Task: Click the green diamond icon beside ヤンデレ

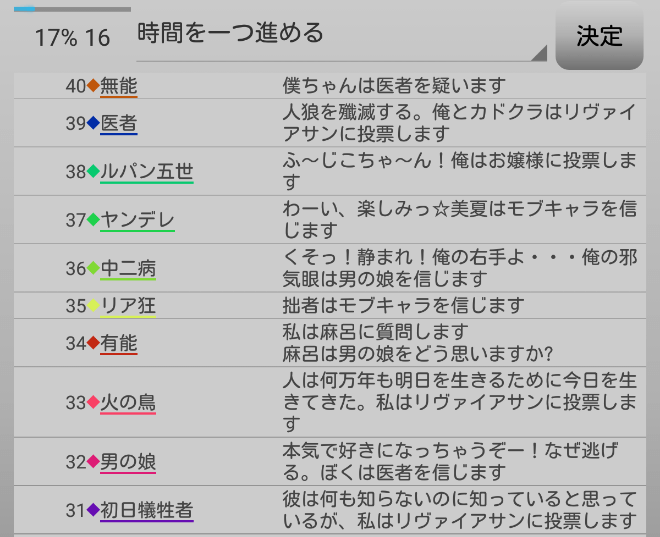Action: 94,219
